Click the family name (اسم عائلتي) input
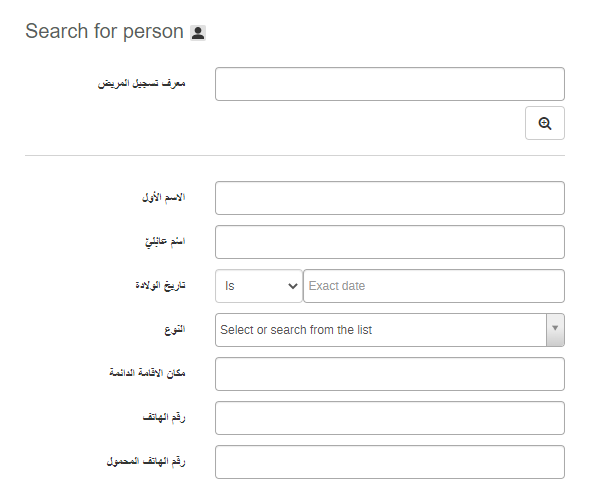The width and height of the screenshot is (614, 486). click(x=389, y=242)
